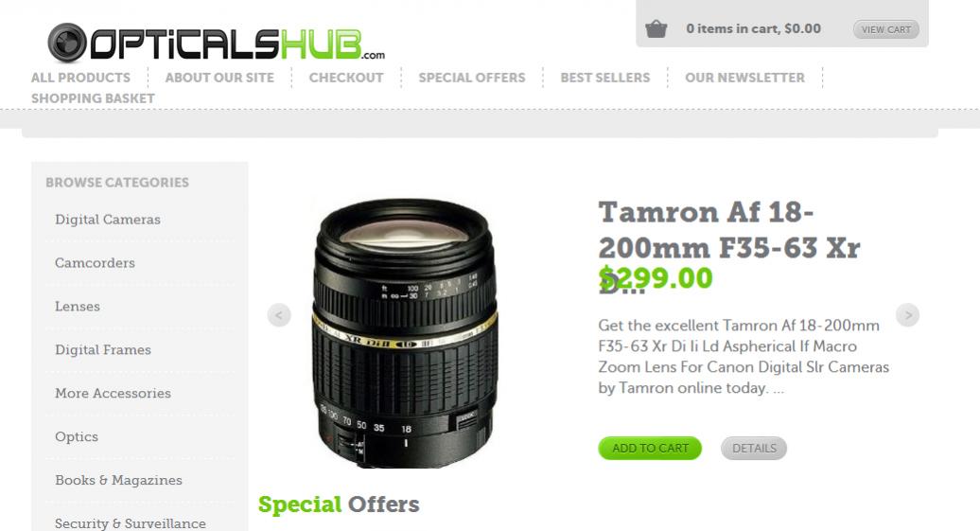Open the Lenses category
980x531 pixels.
pos(78,307)
